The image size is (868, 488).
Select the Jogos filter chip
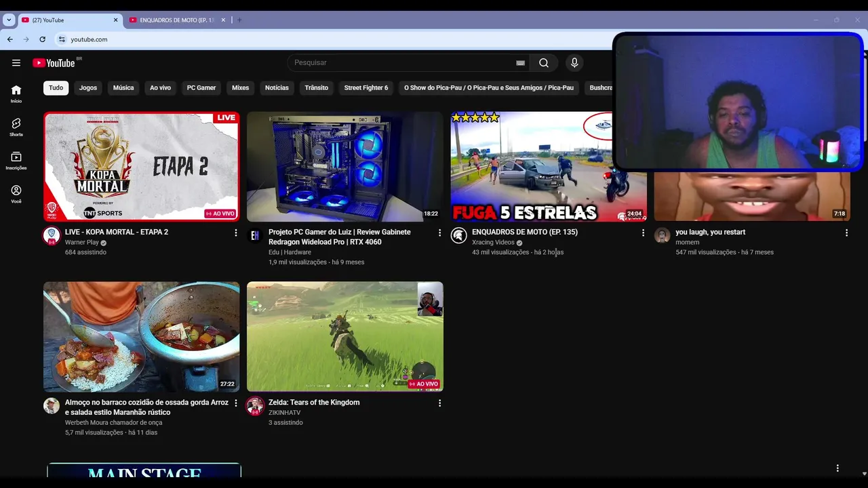(88, 87)
